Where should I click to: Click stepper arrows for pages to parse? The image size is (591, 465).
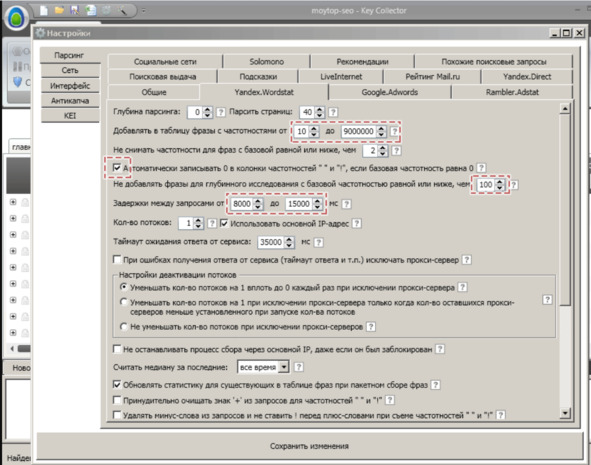click(x=320, y=112)
